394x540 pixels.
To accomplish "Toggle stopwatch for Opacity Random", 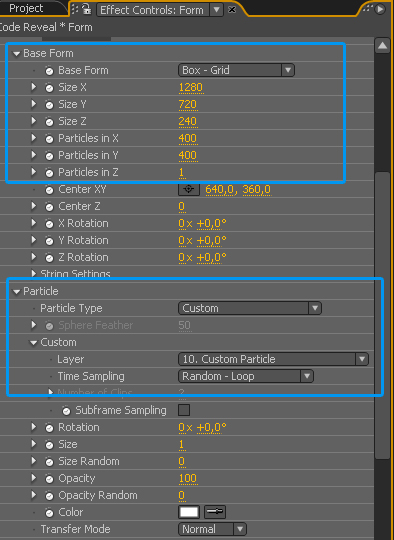I will point(49,496).
